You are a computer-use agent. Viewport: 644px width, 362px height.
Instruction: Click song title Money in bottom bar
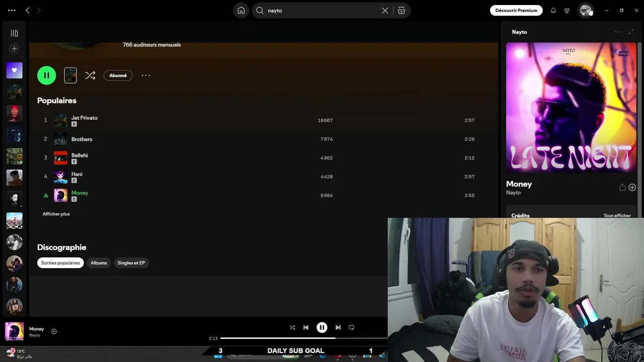coord(36,329)
